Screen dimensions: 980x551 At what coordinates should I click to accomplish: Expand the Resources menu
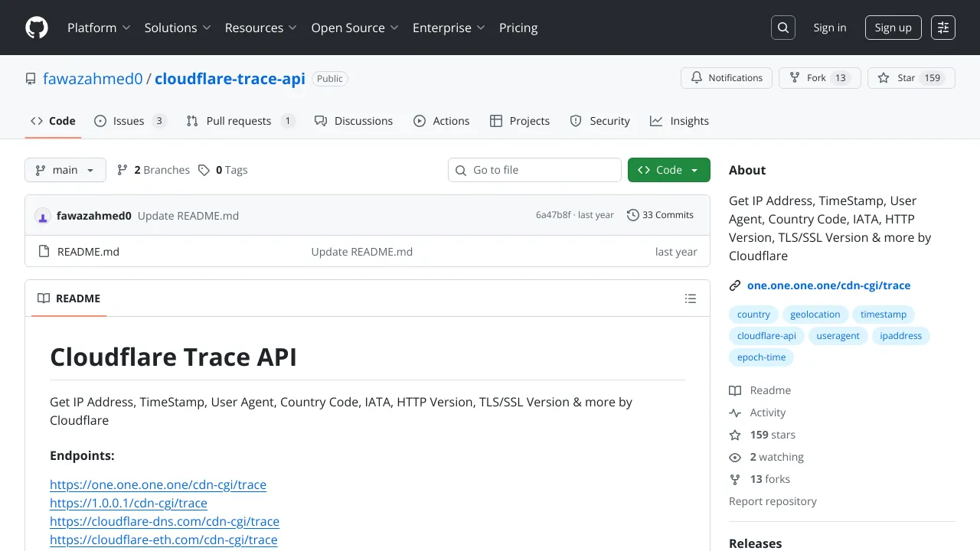(261, 28)
